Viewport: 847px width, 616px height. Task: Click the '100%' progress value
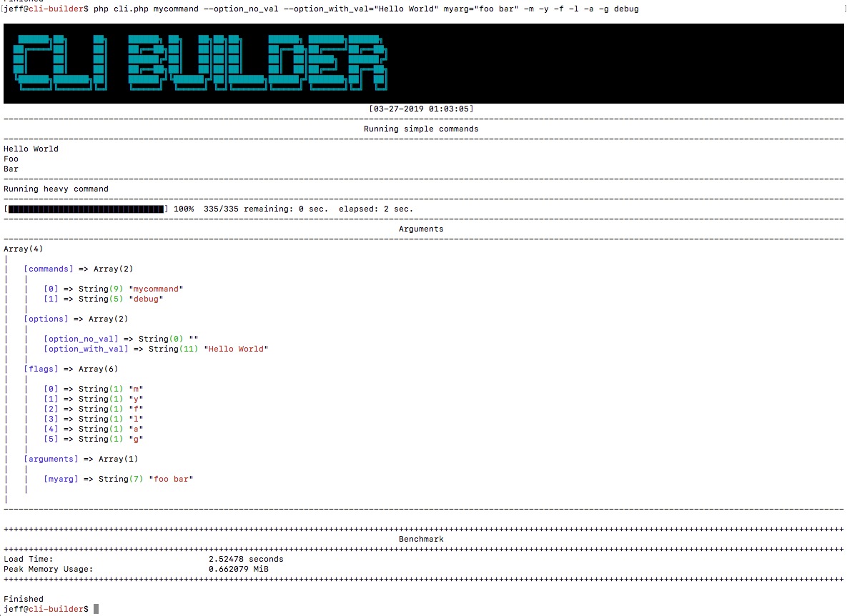(184, 209)
